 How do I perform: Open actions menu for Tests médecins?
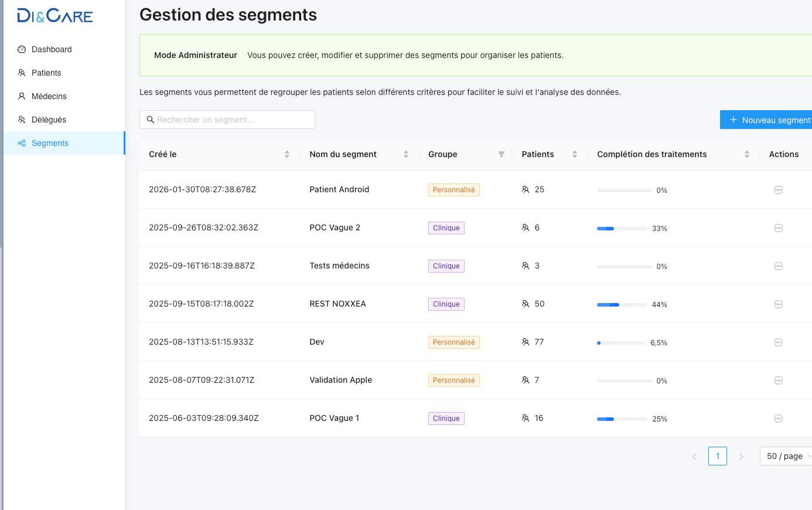click(779, 266)
